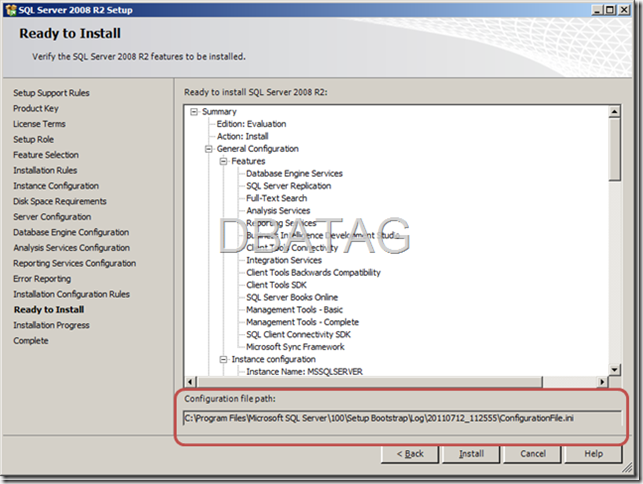The height and width of the screenshot is (484, 643).
Task: Minimize the SQL Server Setup window
Action: coord(597,10)
